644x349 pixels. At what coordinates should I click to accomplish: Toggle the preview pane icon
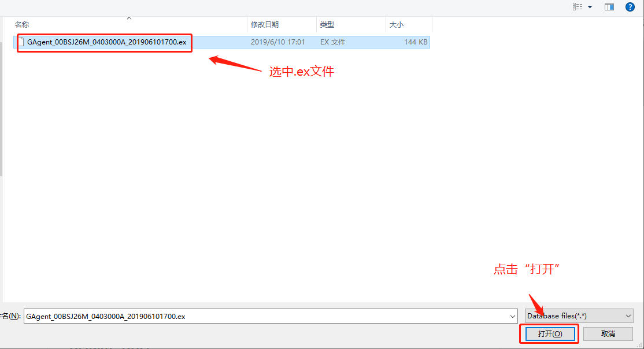click(x=609, y=6)
